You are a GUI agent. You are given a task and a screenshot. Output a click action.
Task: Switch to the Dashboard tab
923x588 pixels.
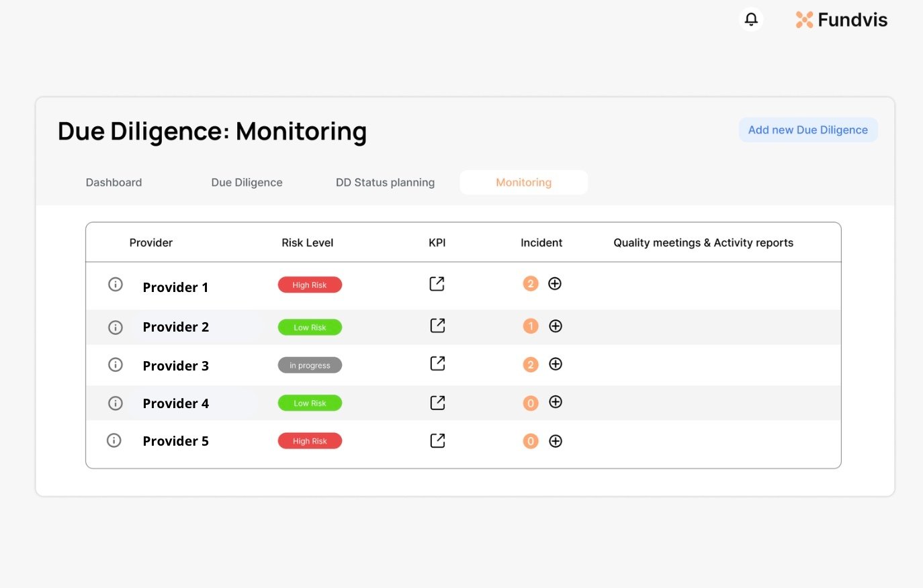click(114, 183)
